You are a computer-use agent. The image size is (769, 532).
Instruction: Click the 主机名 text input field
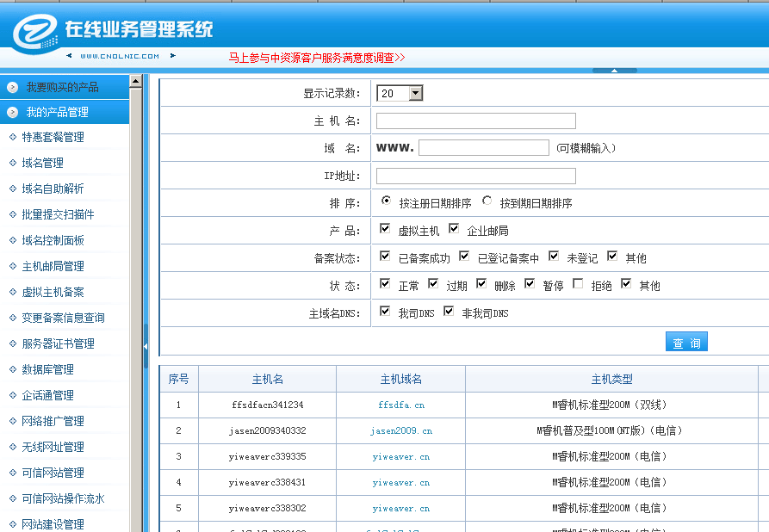475,121
